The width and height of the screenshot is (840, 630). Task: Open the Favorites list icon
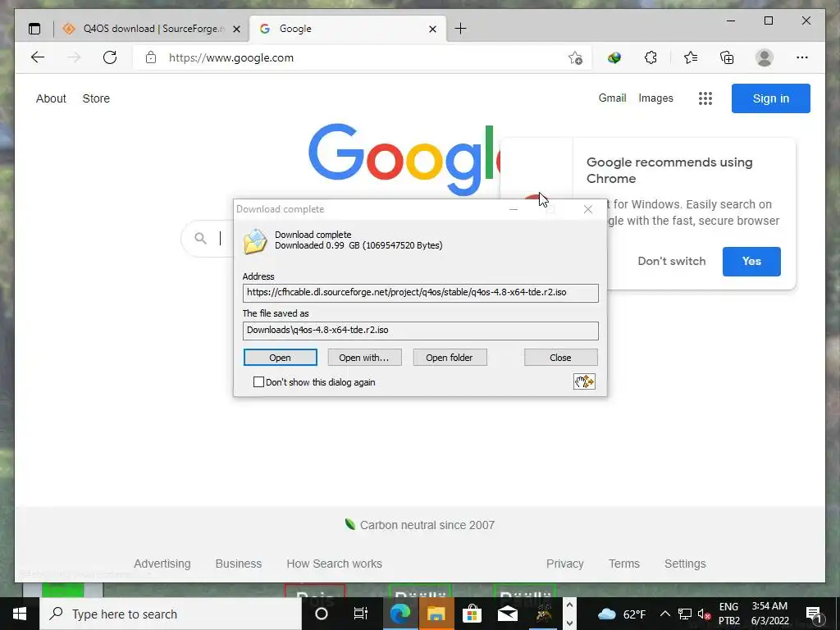tap(691, 57)
